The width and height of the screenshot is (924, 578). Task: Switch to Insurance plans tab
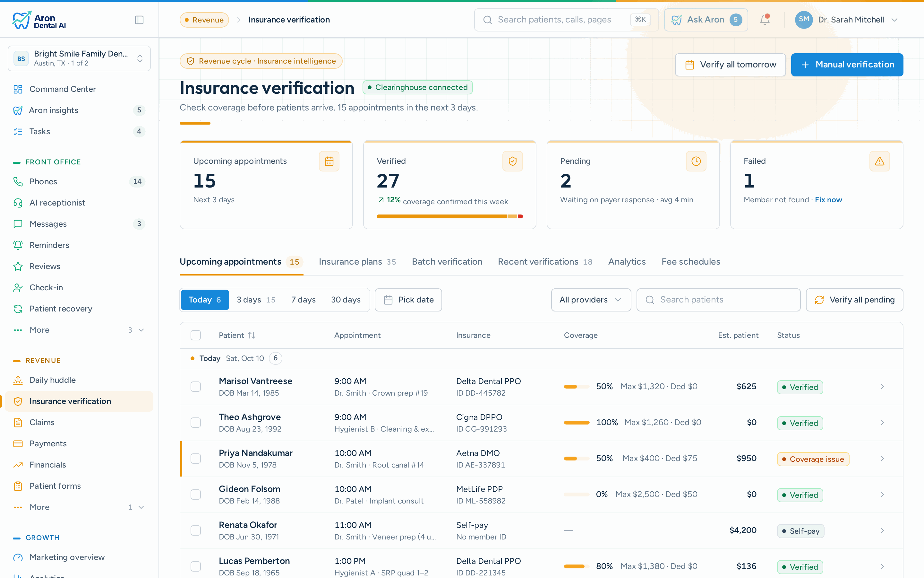click(x=357, y=262)
